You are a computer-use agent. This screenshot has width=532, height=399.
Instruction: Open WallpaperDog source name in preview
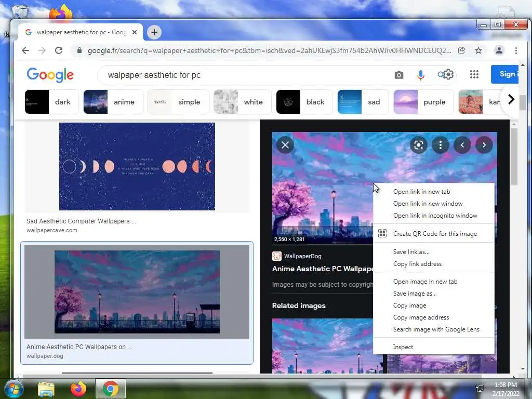pos(303,256)
